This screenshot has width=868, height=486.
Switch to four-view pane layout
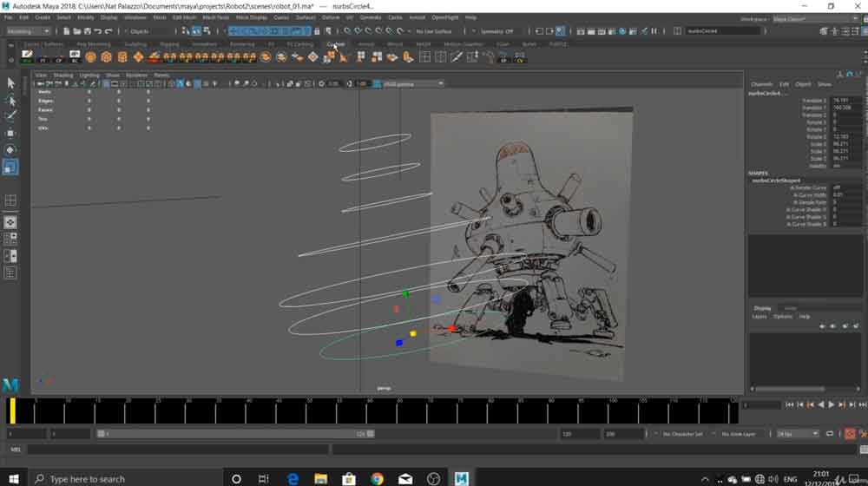pos(10,240)
